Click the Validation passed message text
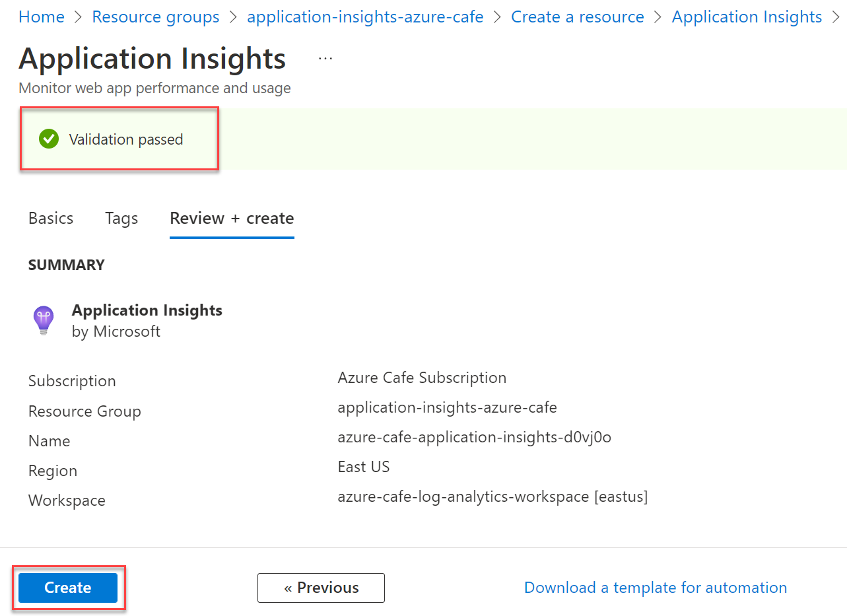847x616 pixels. 126,139
